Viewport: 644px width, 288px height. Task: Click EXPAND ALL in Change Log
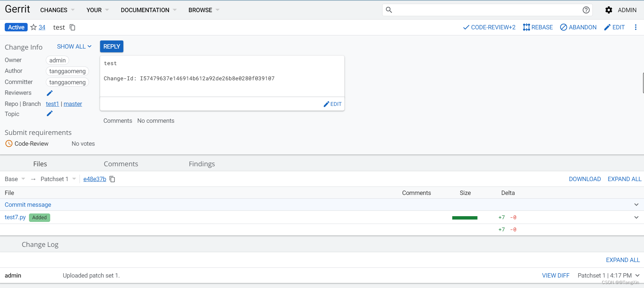click(623, 260)
